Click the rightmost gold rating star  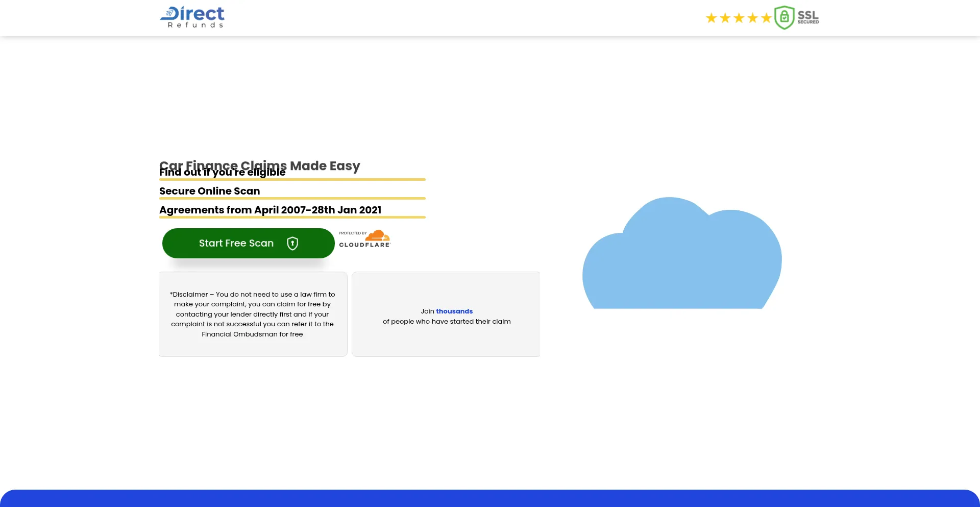pos(766,18)
